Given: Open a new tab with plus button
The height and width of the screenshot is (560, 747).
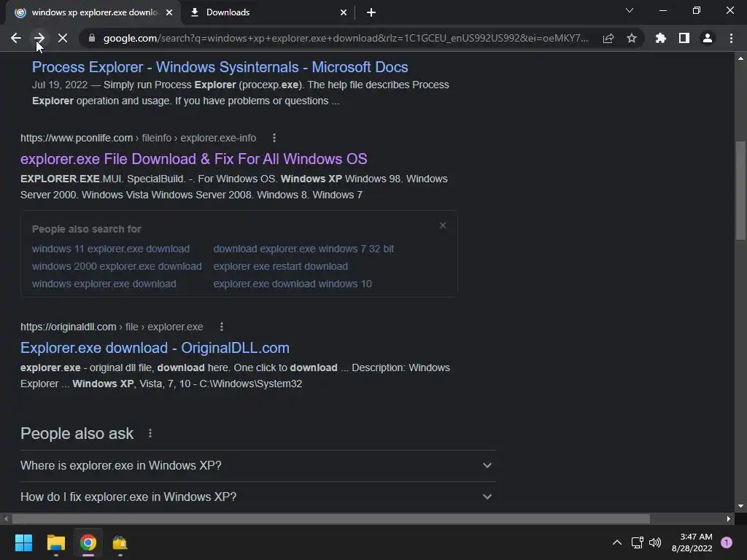Looking at the screenshot, I should pyautogui.click(x=371, y=12).
